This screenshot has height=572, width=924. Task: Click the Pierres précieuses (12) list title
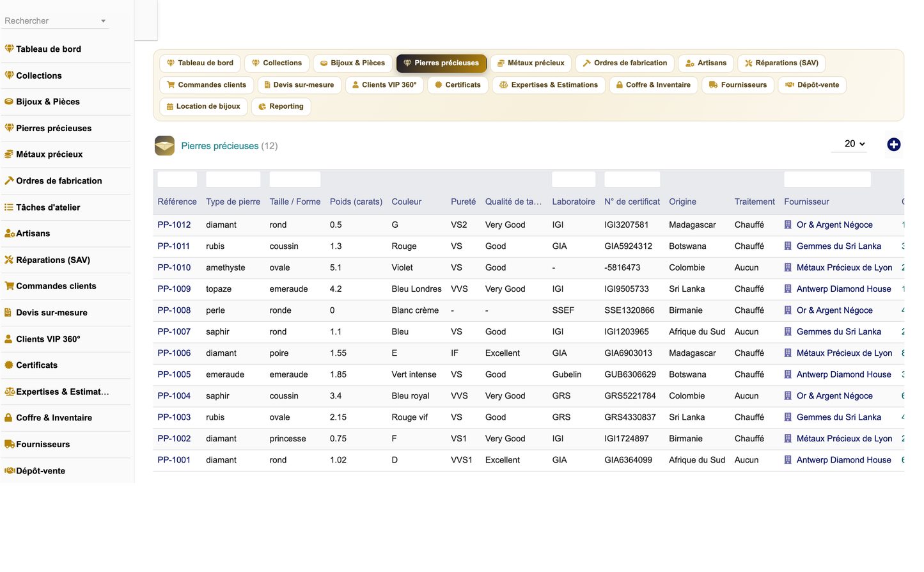coord(229,146)
